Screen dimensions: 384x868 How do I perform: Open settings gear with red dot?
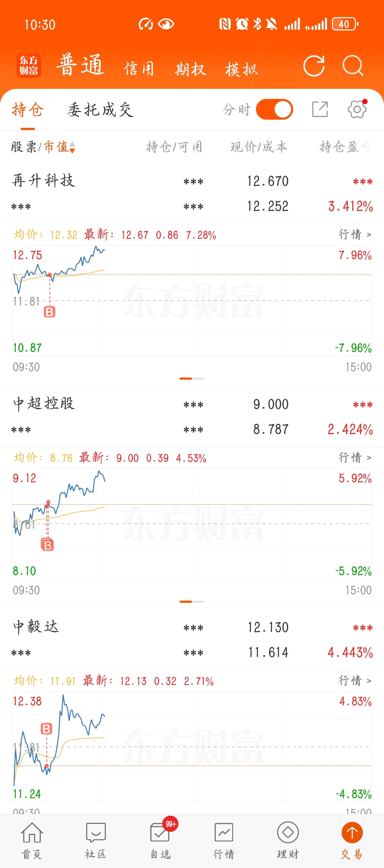tap(357, 109)
